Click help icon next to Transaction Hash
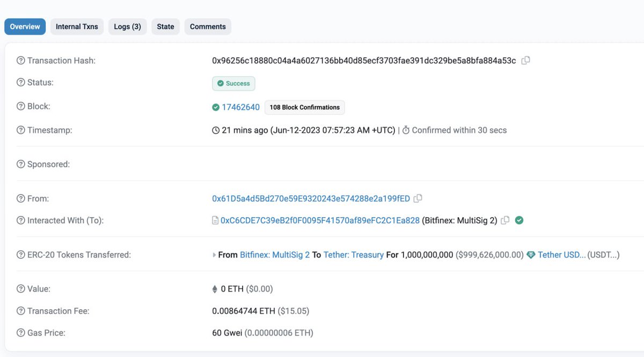Viewport: 644px width, 357px height. (x=21, y=61)
